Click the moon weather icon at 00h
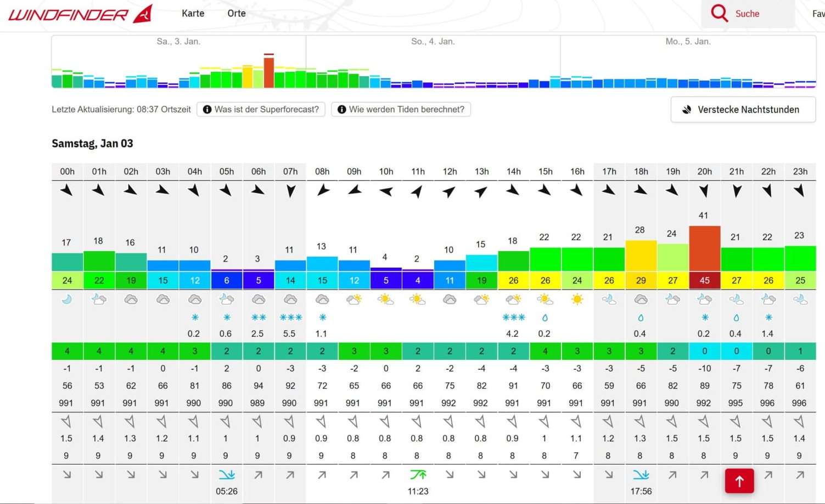This screenshot has width=825, height=504. pos(67,299)
